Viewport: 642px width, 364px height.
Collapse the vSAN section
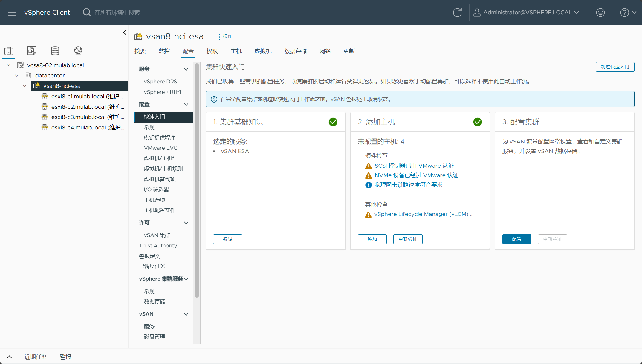186,314
